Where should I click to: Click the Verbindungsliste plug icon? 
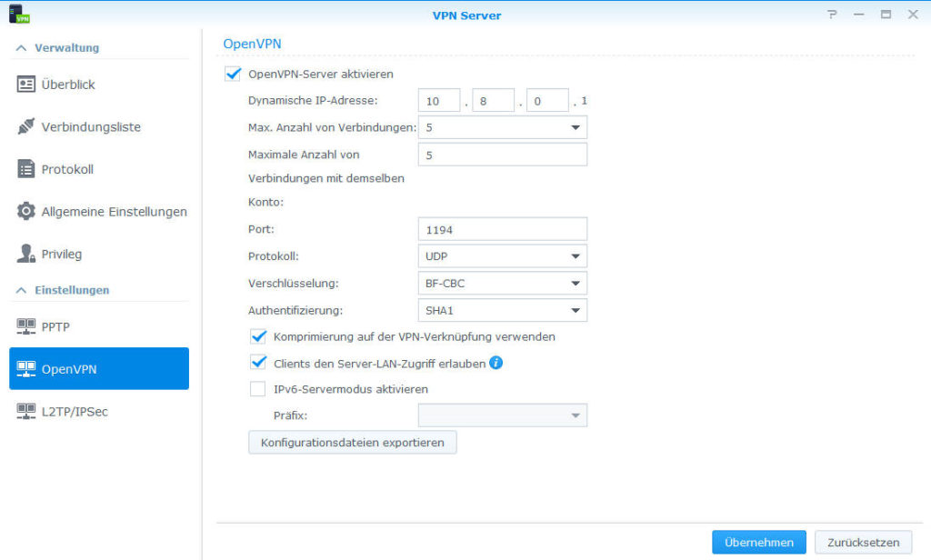[25, 126]
